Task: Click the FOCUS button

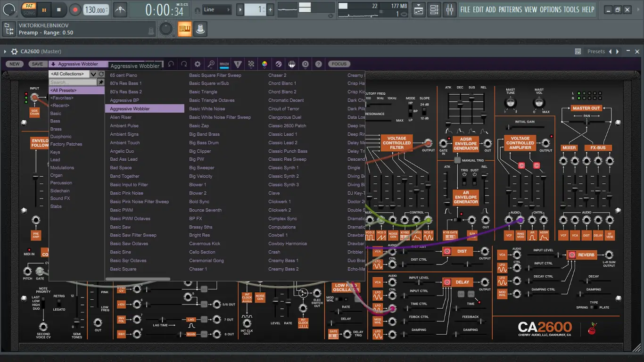Action: 339,64
